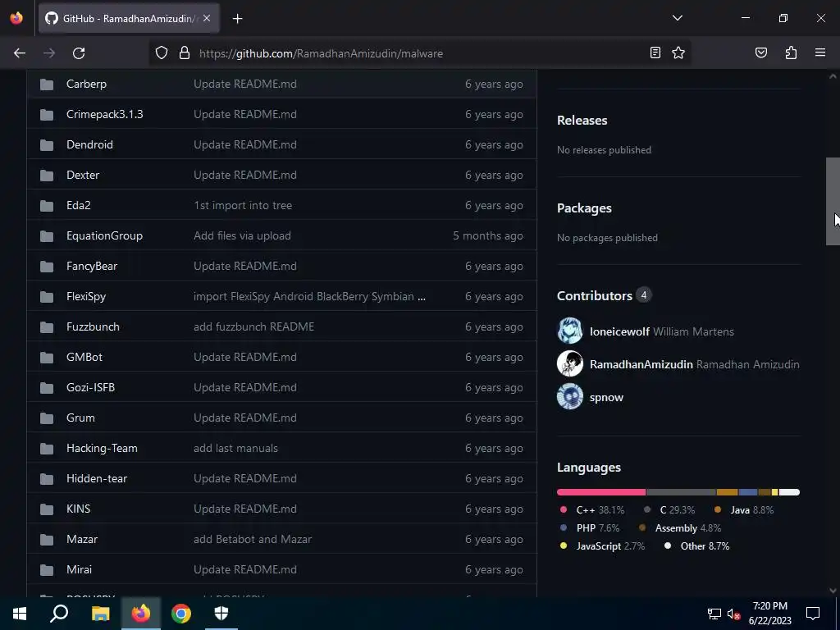This screenshot has width=840, height=630.
Task: Select the GitHub RamadhanAmizudin tab
Action: 129,18
